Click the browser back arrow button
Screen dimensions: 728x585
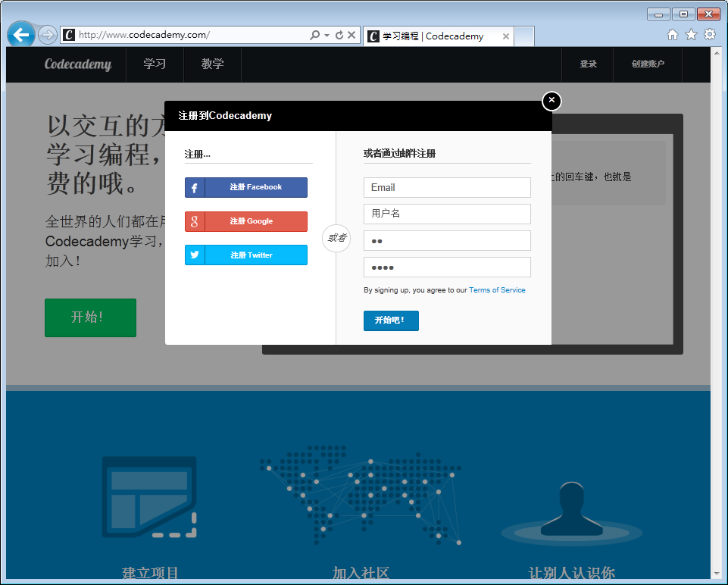coord(21,34)
